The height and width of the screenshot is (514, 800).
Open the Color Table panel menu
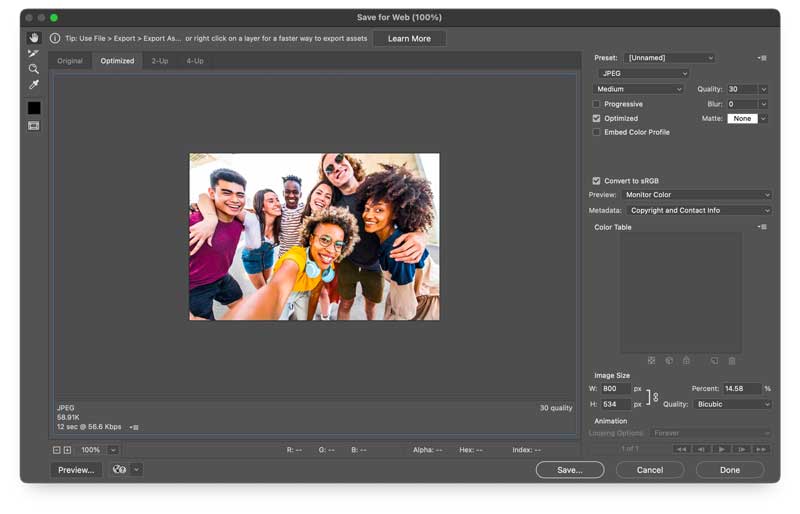pyautogui.click(x=762, y=227)
